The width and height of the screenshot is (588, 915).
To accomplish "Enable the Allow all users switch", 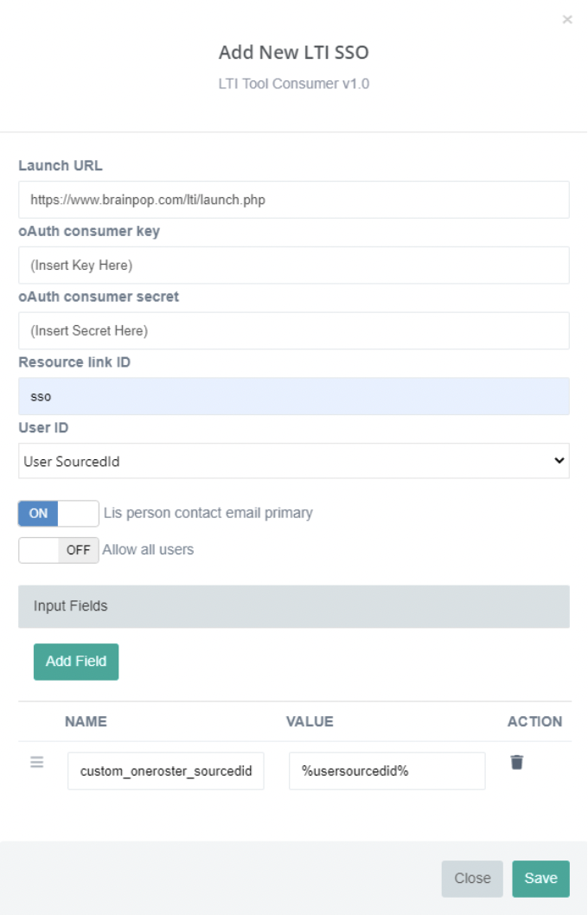I will coord(58,550).
